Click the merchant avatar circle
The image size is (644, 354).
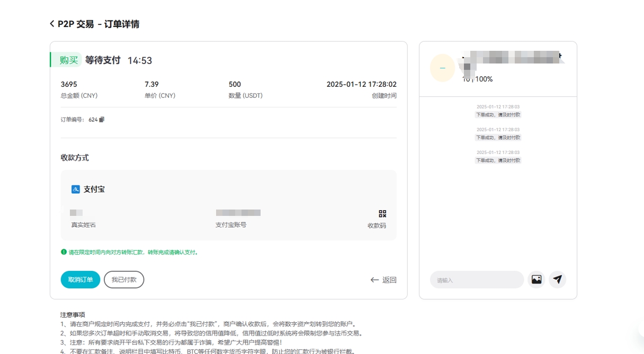[x=442, y=68]
